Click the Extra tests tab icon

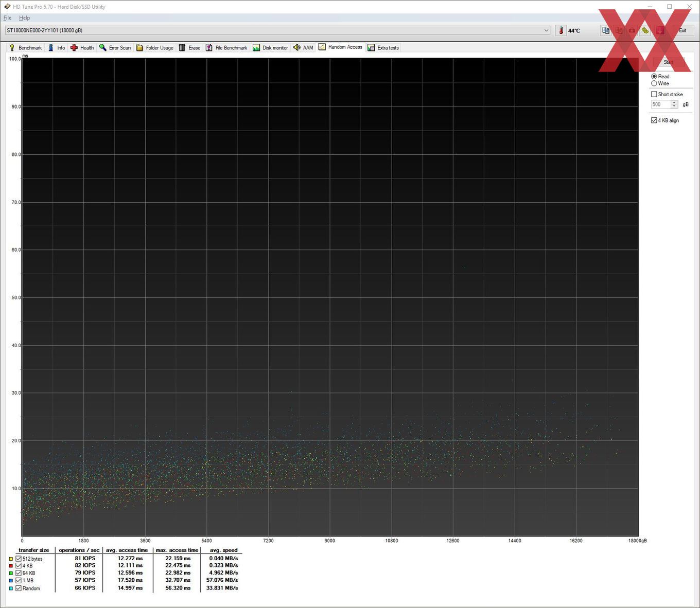pos(371,48)
